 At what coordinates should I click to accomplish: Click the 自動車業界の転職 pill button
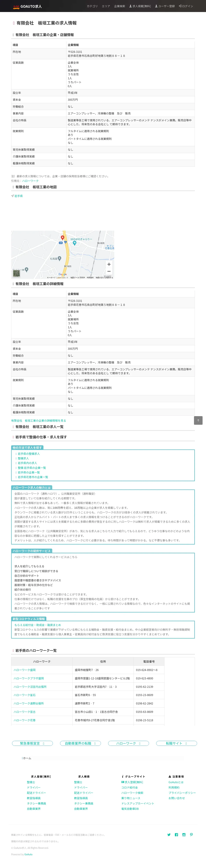point(80,743)
